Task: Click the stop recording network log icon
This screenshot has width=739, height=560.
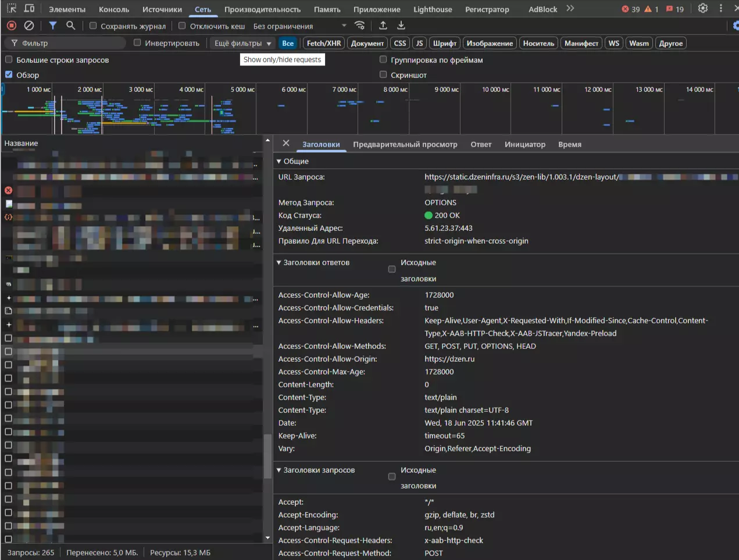Action: (12, 26)
